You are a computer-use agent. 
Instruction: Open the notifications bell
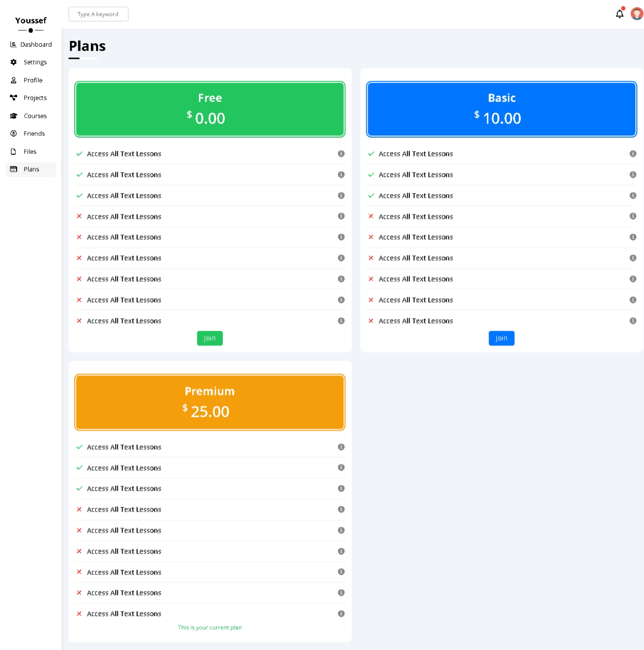(619, 14)
